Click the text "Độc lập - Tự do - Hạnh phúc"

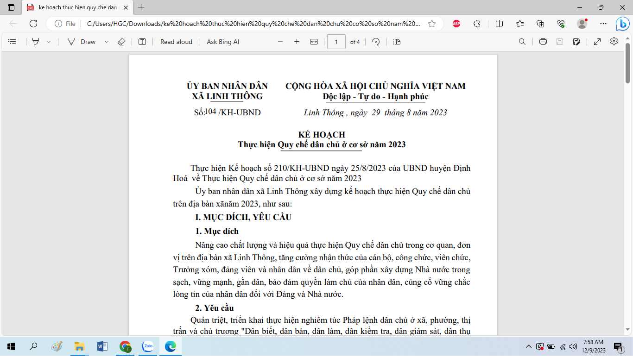pyautogui.click(x=375, y=96)
